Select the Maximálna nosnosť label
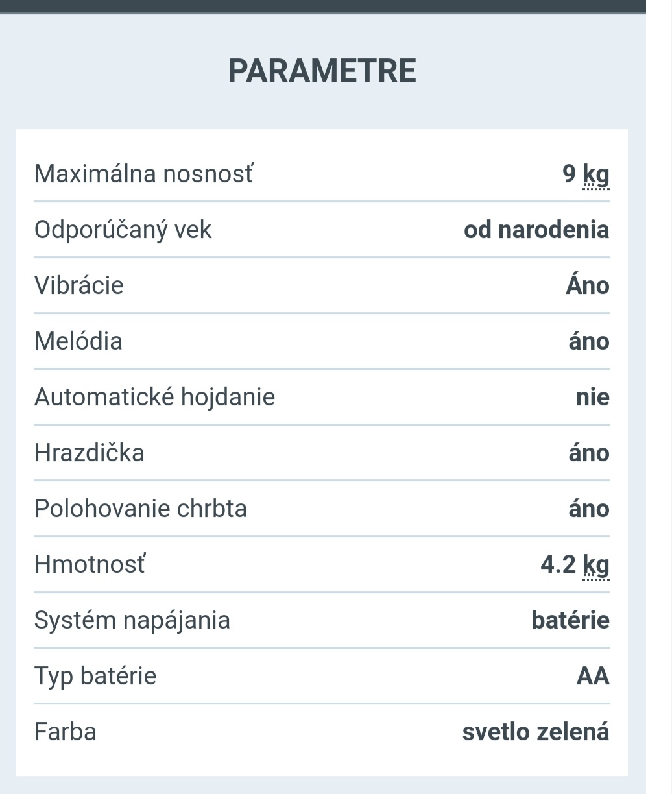The height and width of the screenshot is (794, 672). 143,174
